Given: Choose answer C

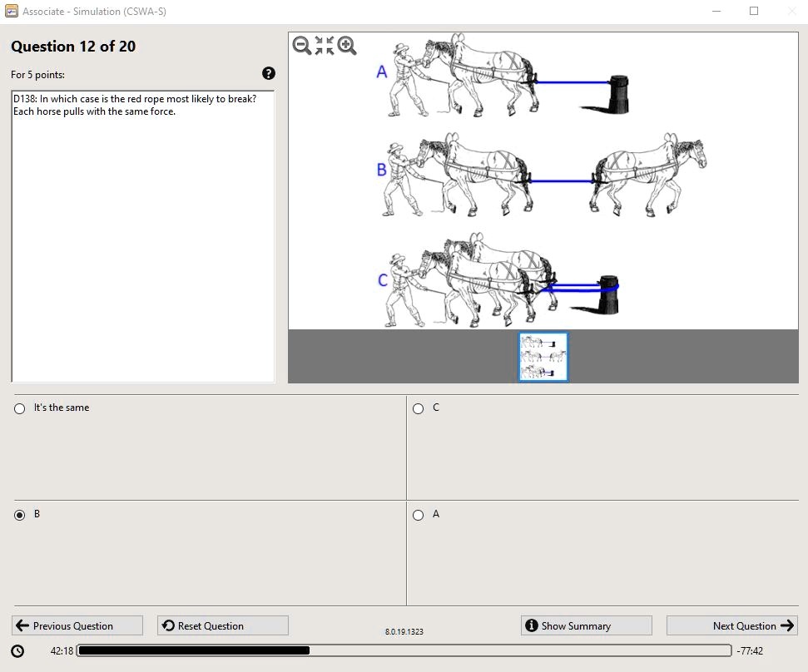Looking at the screenshot, I should coord(418,408).
